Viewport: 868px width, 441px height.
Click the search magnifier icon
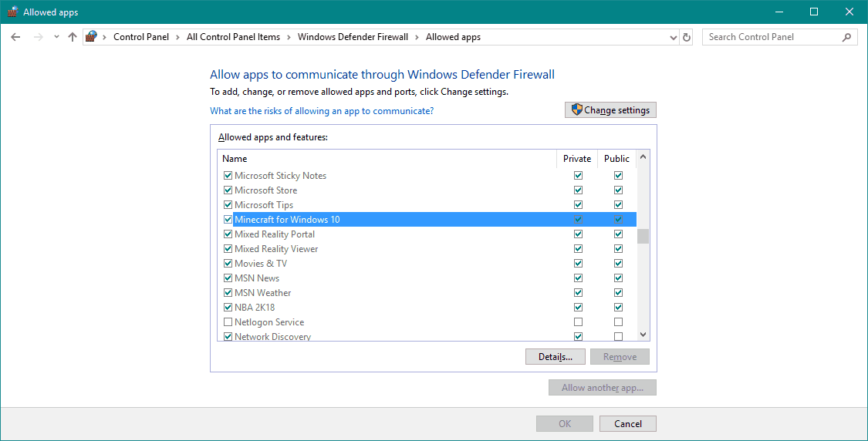pos(846,37)
